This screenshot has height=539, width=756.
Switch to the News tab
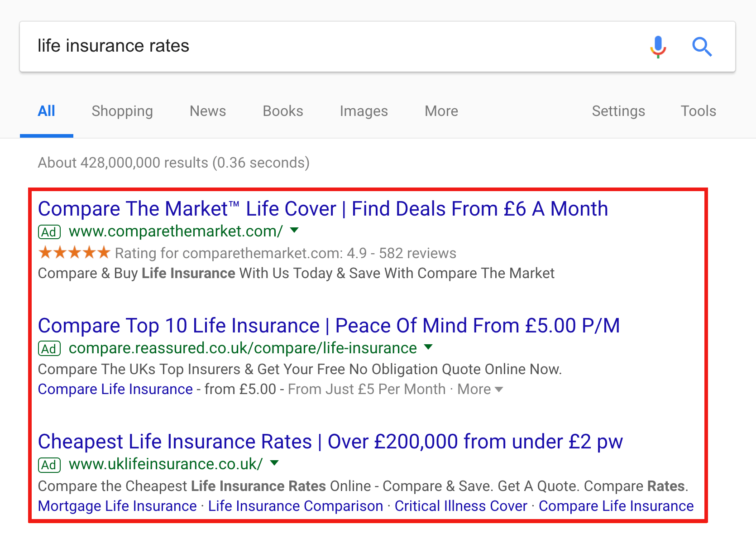pyautogui.click(x=208, y=111)
